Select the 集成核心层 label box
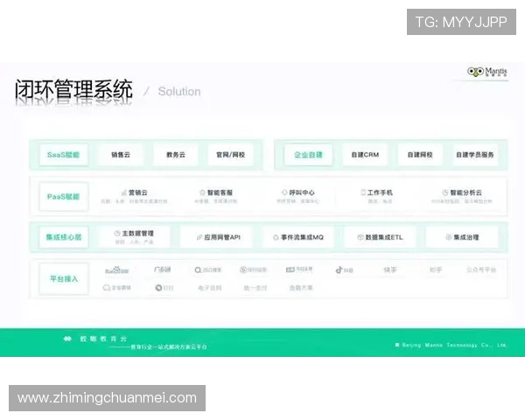This screenshot has height=420, width=525. [64, 237]
